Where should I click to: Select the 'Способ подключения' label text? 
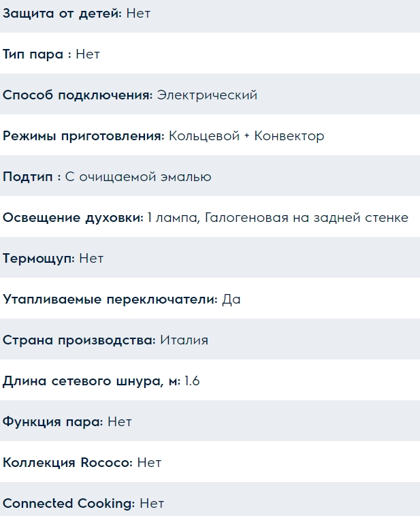click(78, 95)
